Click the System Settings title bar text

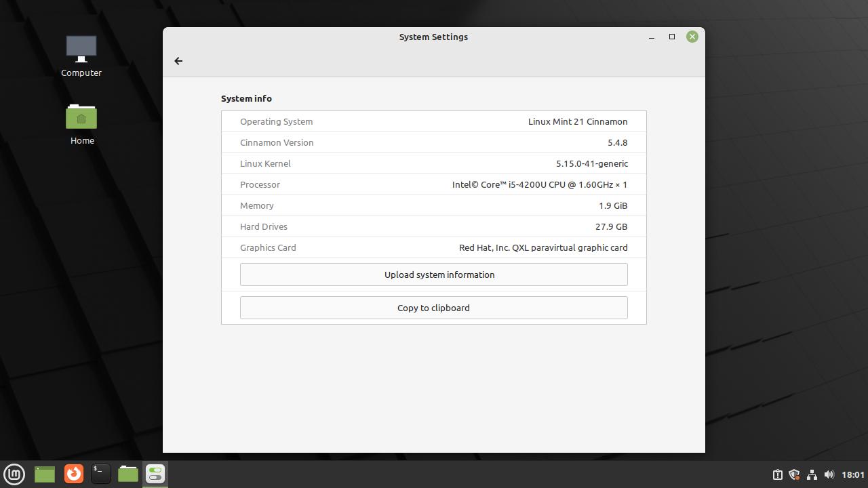coord(433,37)
